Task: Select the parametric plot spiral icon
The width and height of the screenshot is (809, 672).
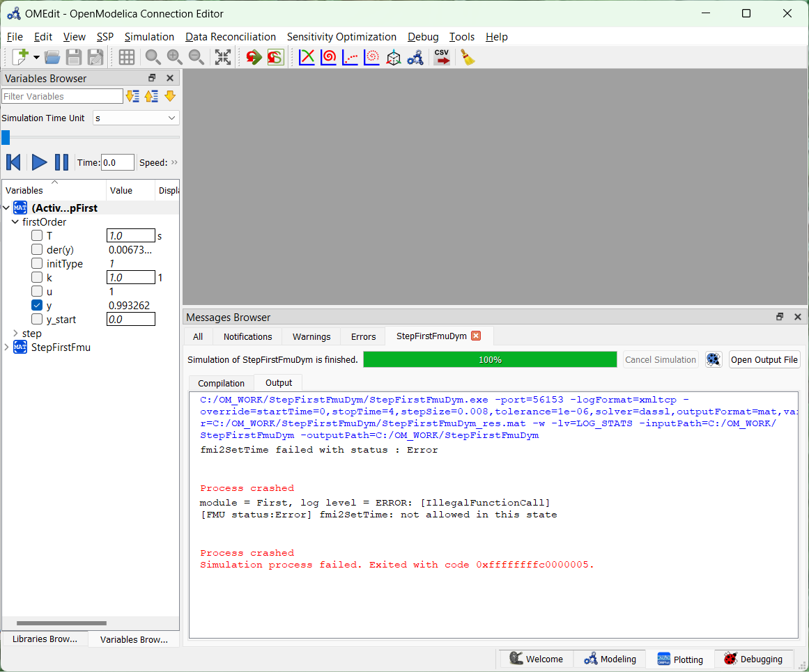Action: pyautogui.click(x=328, y=57)
